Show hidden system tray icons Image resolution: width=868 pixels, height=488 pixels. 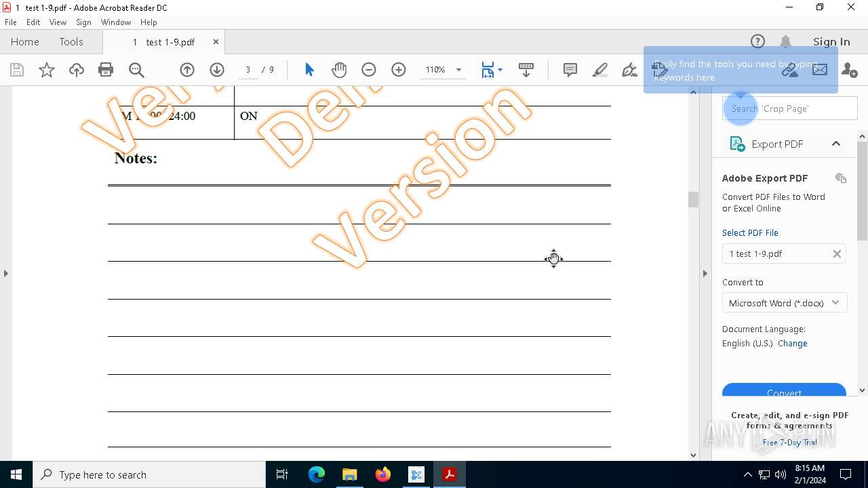point(747,474)
